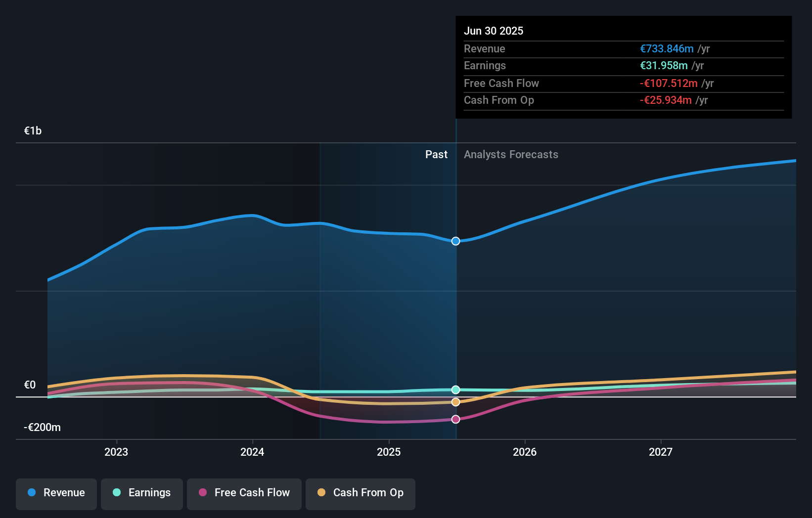Viewport: 812px width, 518px height.
Task: Select the Revenue data point marker on the chart
Action: (x=455, y=241)
